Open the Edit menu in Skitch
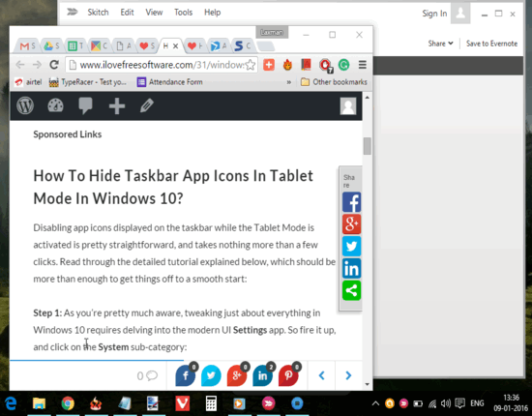The width and height of the screenshot is (532, 416). pos(127,13)
